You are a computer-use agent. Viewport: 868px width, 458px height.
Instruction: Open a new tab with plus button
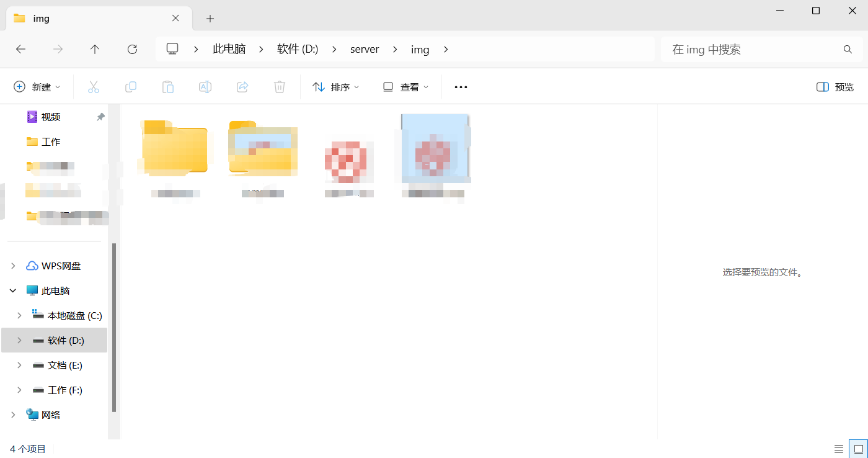(210, 19)
